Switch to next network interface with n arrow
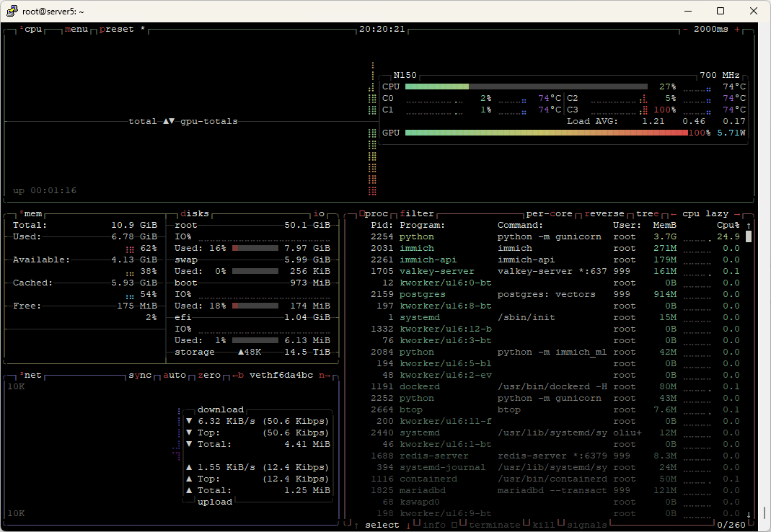 click(325, 376)
